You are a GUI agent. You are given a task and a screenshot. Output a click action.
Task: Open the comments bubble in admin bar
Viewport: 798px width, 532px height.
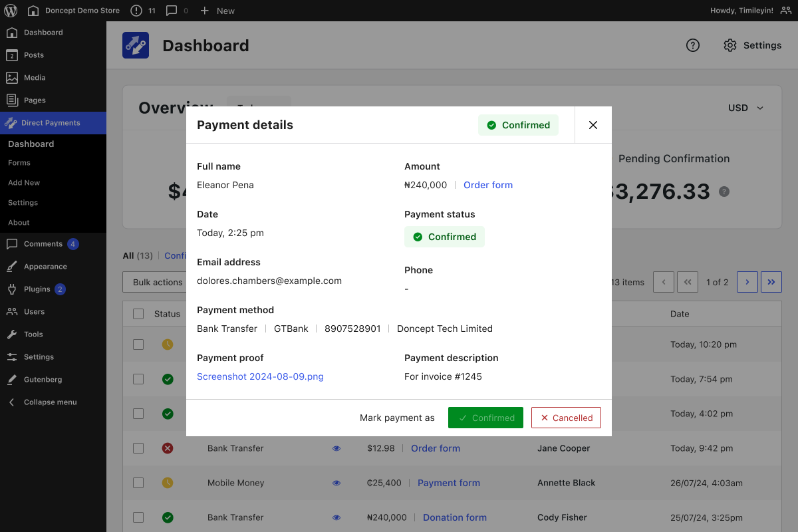[x=172, y=11]
